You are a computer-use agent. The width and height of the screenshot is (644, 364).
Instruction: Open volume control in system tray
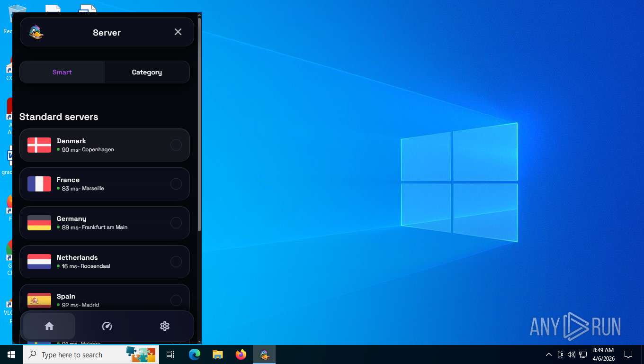pos(572,355)
